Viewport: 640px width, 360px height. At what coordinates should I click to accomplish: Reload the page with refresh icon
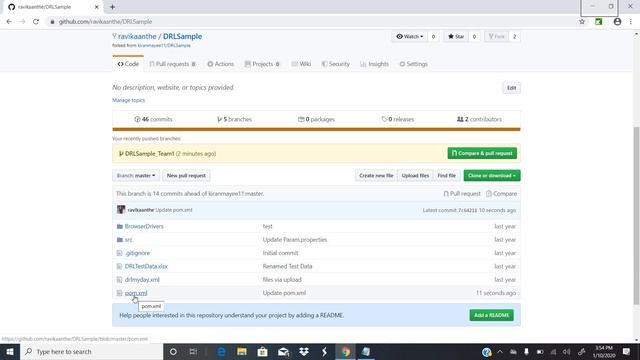[36, 22]
